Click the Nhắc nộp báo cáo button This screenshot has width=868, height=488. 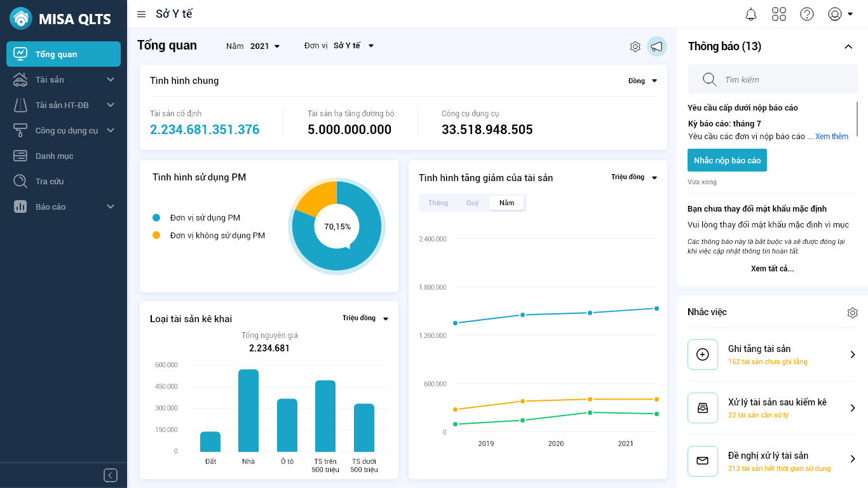click(x=727, y=160)
